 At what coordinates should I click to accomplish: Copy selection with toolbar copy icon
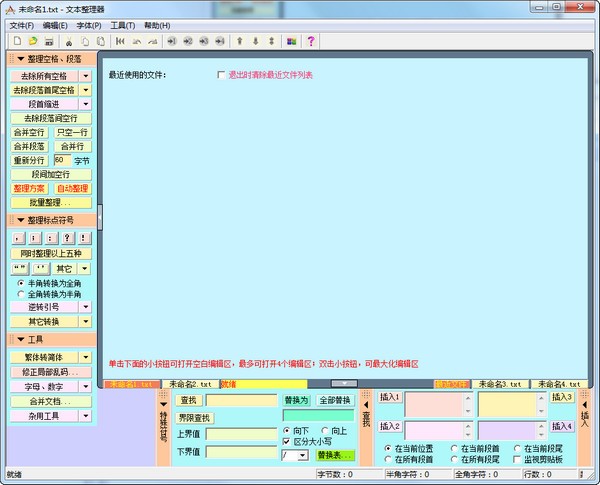pyautogui.click(x=85, y=41)
